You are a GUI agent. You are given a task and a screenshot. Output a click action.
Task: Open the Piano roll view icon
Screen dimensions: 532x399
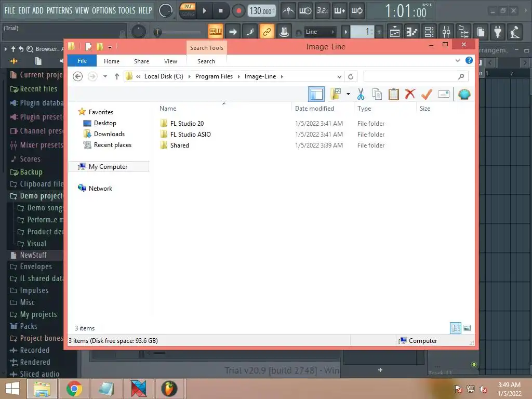412,32
